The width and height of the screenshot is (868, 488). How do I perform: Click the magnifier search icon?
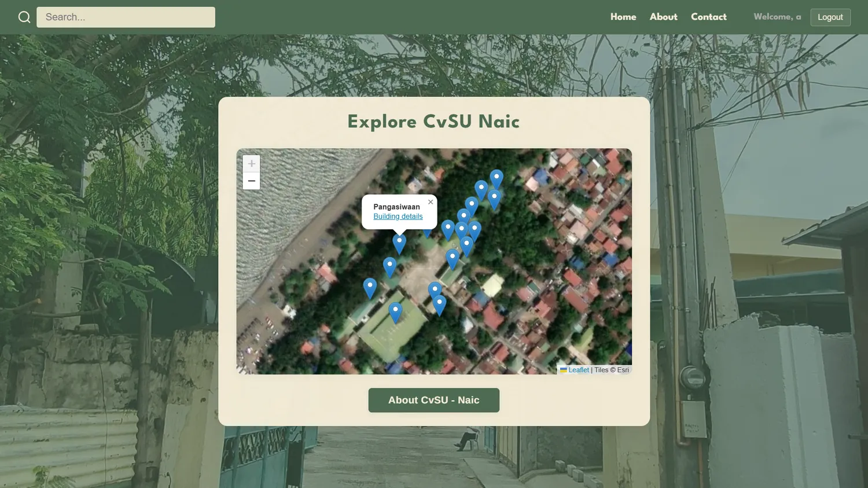coord(24,17)
